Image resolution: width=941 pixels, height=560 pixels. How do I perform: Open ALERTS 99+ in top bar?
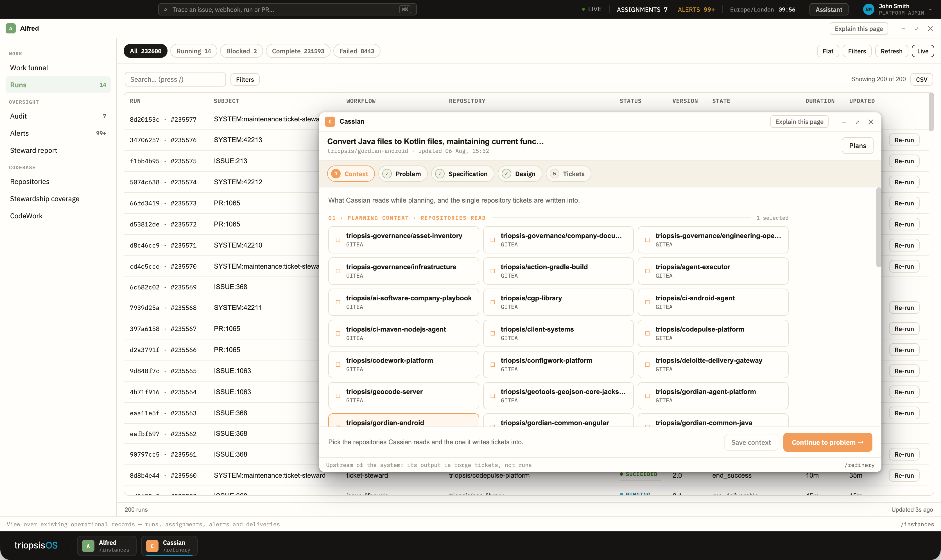[x=696, y=10]
